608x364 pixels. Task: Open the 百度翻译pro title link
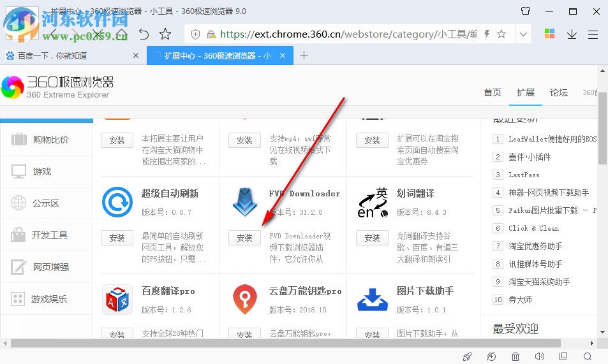(168, 291)
